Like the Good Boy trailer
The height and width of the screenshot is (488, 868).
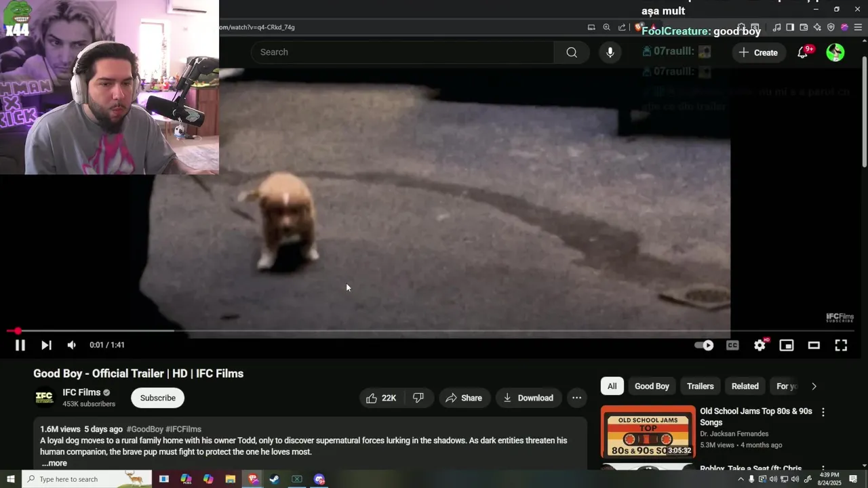click(x=381, y=398)
